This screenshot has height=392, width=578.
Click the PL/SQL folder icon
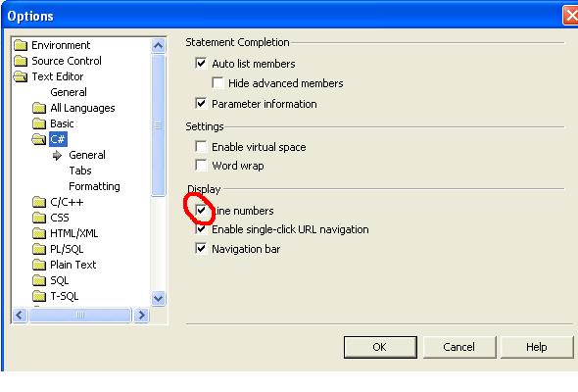tap(39, 249)
